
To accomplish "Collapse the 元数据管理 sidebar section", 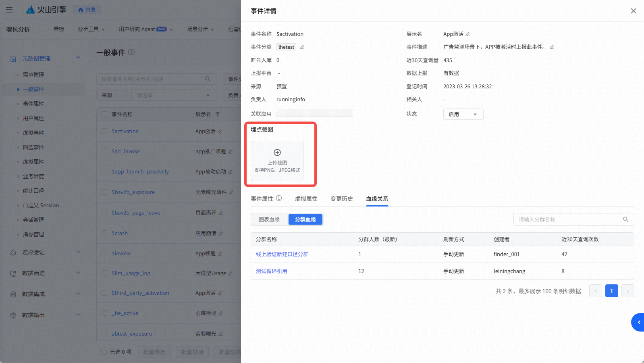I will click(78, 58).
